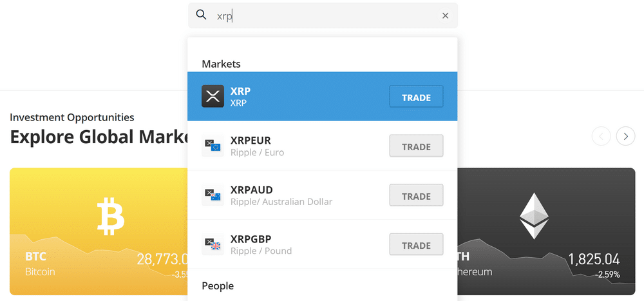Viewport: 644px width, 301px height.
Task: Trade the highlighted XRP market
Action: coord(417,97)
